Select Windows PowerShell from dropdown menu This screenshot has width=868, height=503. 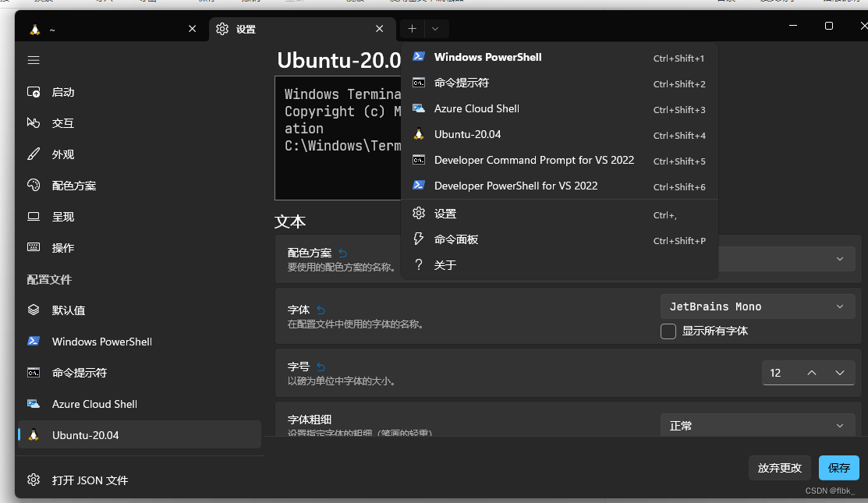coord(559,57)
